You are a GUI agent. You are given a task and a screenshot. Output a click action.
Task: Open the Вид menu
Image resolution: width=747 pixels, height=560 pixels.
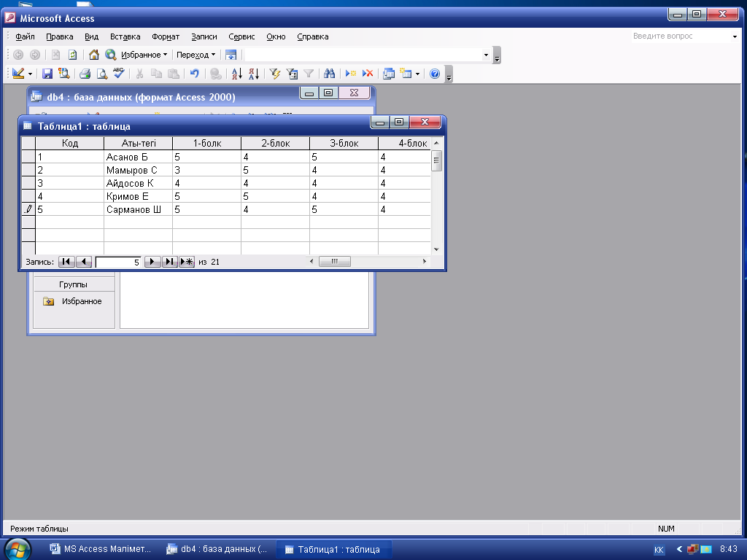91,36
